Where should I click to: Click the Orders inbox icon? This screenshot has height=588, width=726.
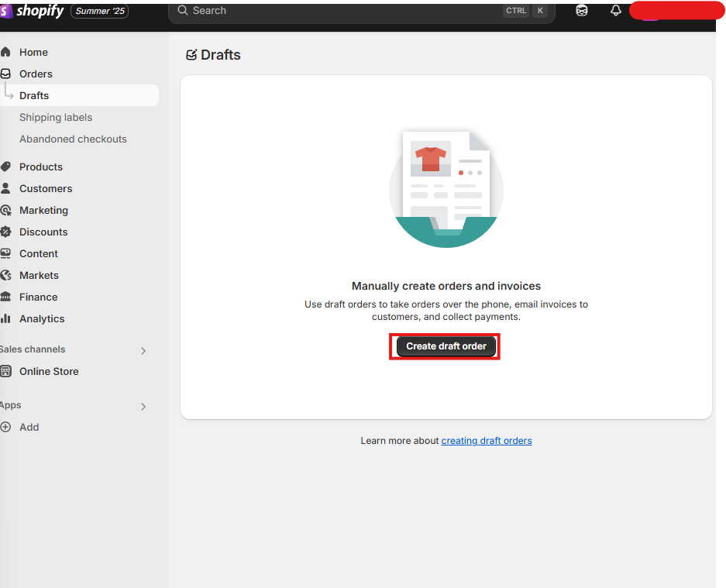coord(5,74)
